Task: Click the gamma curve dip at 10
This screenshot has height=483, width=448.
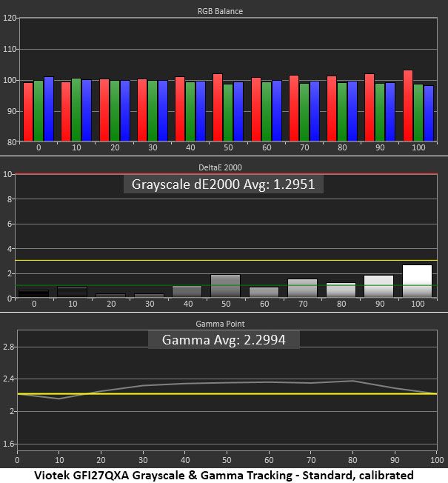Action: [x=58, y=399]
